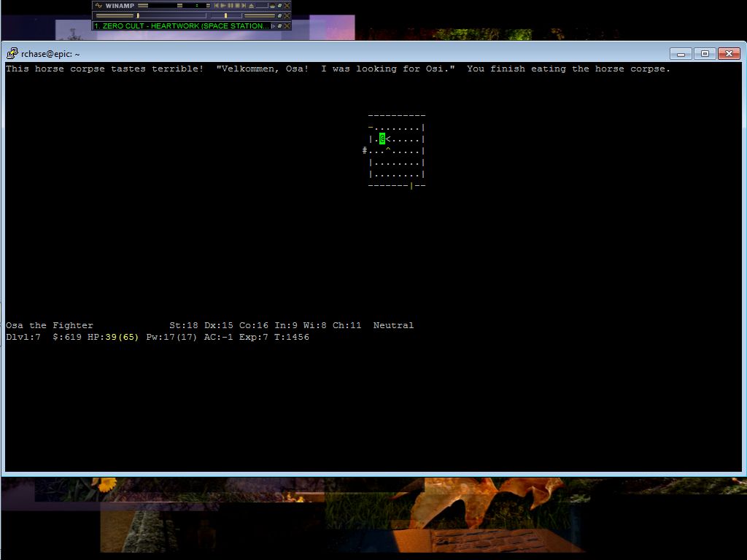Adjust the Winamp balance slider

[225, 15]
